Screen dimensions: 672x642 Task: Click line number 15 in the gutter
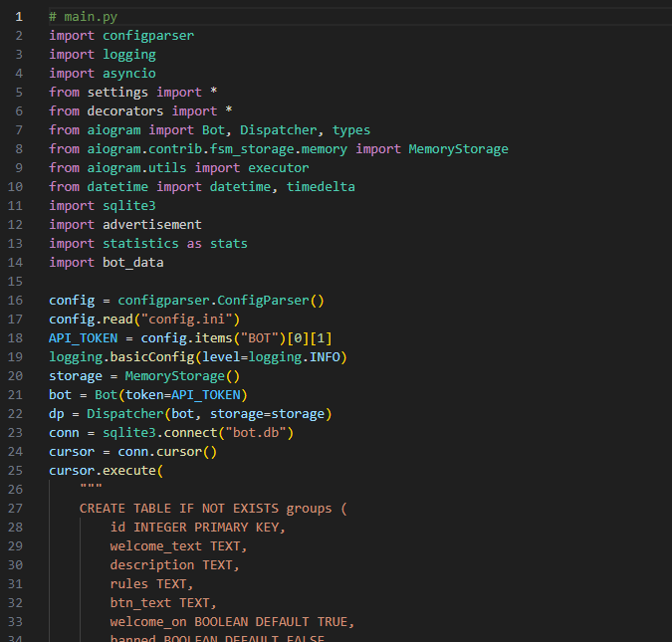coord(15,281)
